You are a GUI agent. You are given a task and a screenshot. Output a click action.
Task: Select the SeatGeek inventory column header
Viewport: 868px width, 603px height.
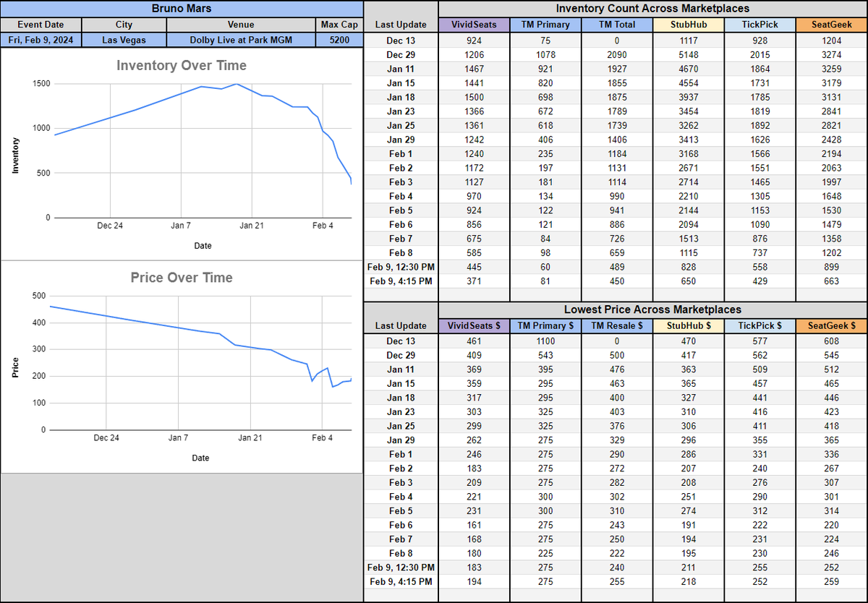[831, 25]
